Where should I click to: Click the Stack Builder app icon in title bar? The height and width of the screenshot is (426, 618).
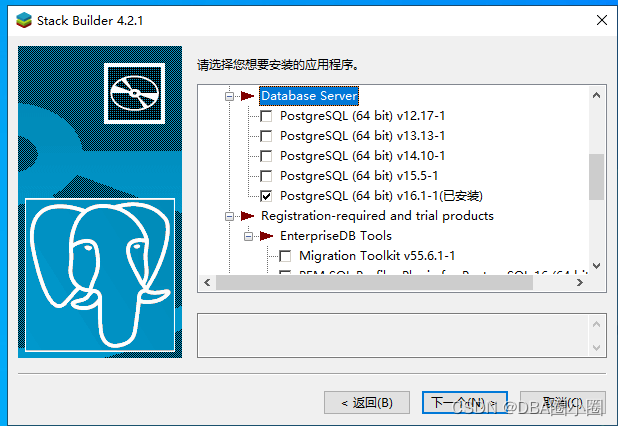coord(24,20)
